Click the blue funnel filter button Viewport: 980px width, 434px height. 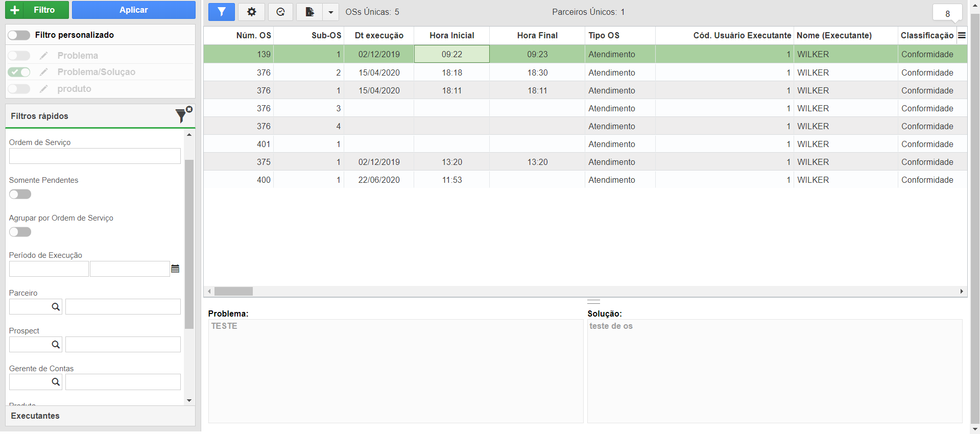(221, 12)
